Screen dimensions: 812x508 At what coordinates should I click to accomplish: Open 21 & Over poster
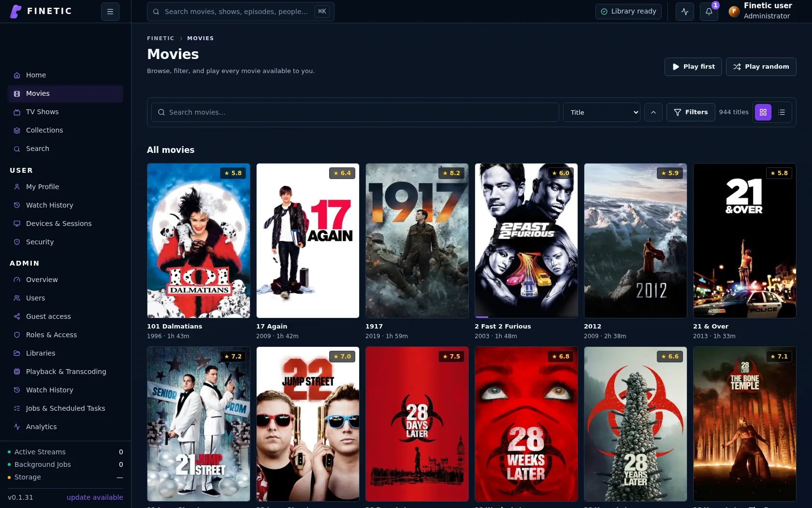(745, 240)
